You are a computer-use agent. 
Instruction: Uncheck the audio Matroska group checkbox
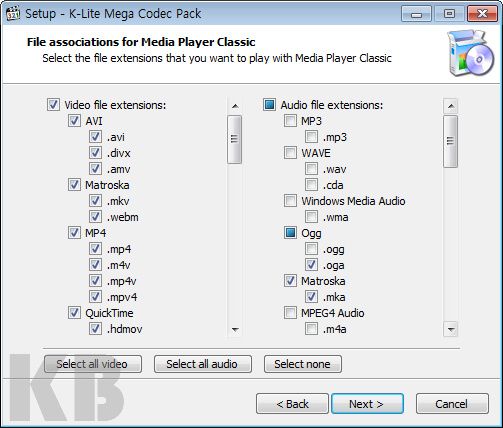pyautogui.click(x=290, y=281)
